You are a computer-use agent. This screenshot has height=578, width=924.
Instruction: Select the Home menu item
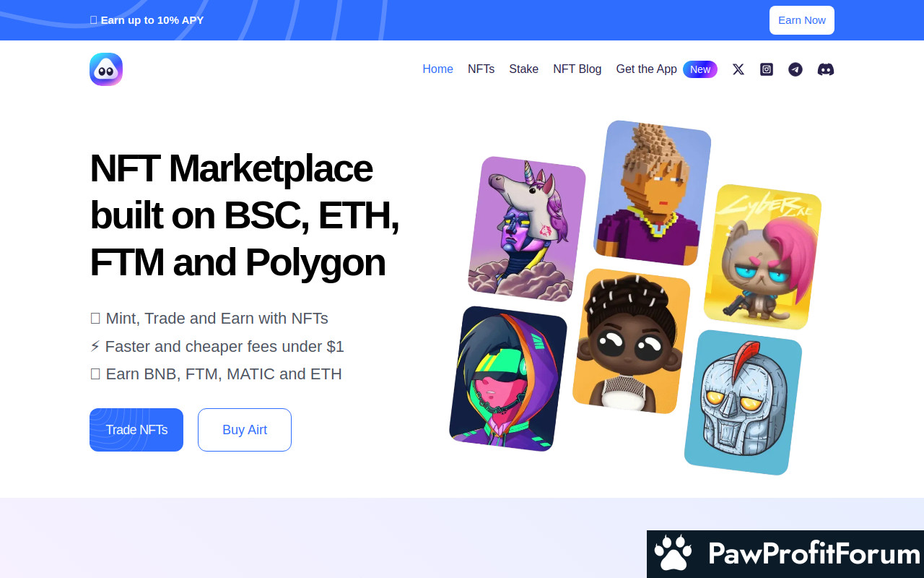[x=437, y=69]
